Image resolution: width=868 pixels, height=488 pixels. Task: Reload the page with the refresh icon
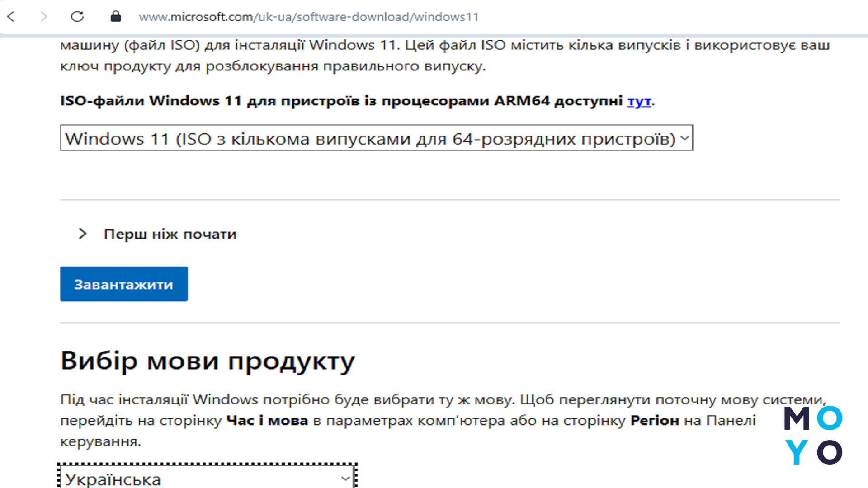point(77,17)
